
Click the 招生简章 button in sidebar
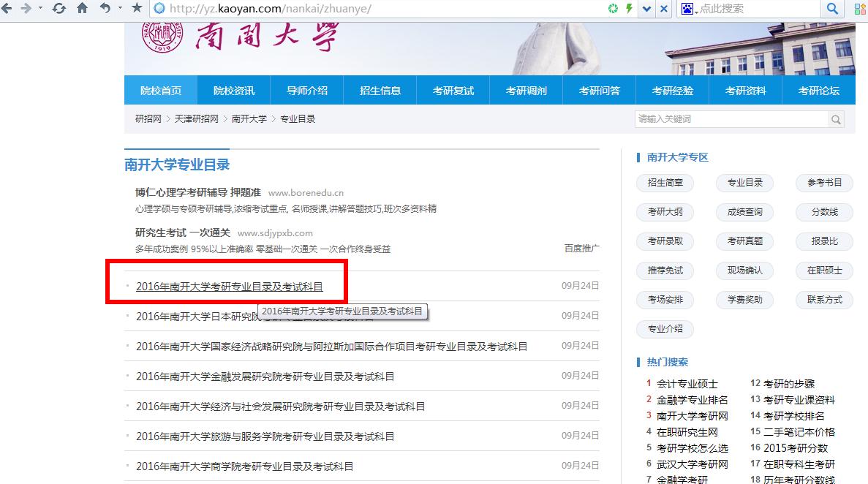[665, 183]
